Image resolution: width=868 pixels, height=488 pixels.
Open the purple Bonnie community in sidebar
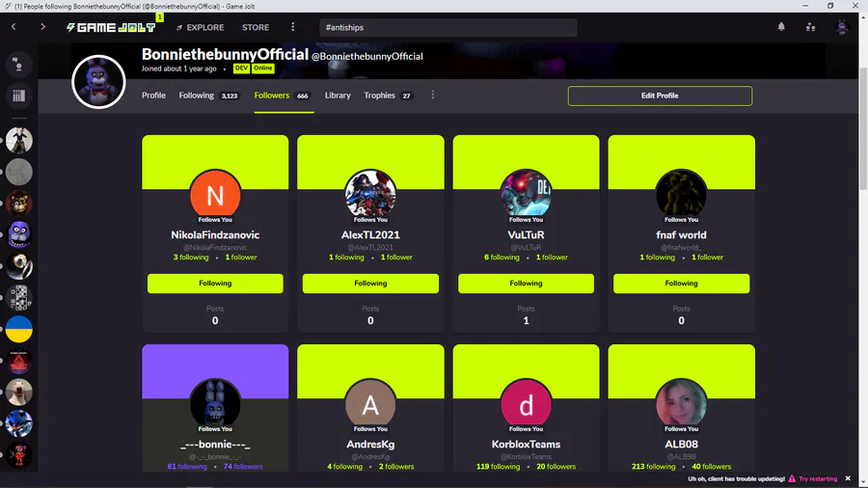click(x=19, y=234)
